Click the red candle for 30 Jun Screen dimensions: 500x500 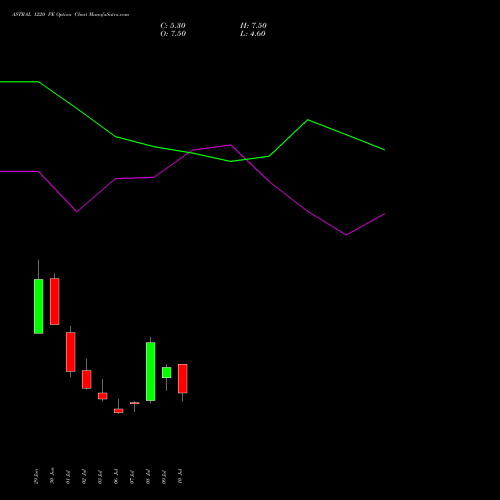[x=55, y=301]
